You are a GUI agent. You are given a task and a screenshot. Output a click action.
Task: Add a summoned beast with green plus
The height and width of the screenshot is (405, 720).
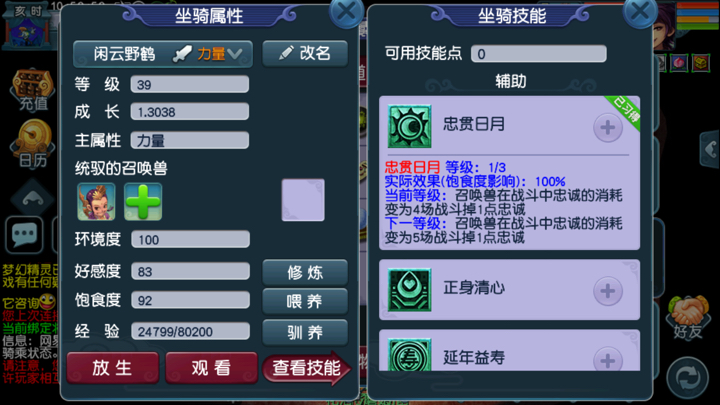(x=143, y=202)
